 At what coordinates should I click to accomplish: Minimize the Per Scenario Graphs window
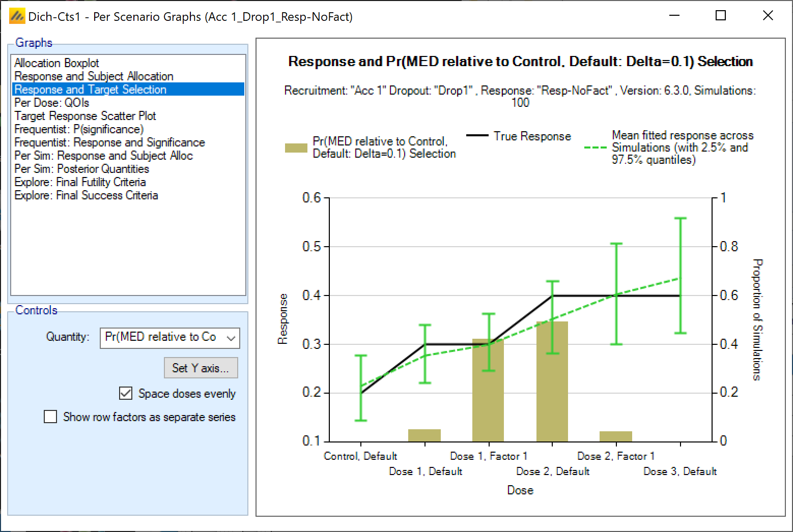coord(674,16)
